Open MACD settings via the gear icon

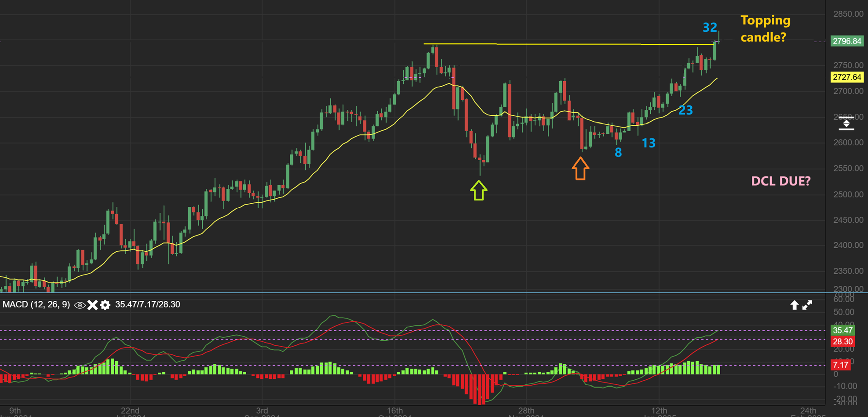click(x=105, y=305)
